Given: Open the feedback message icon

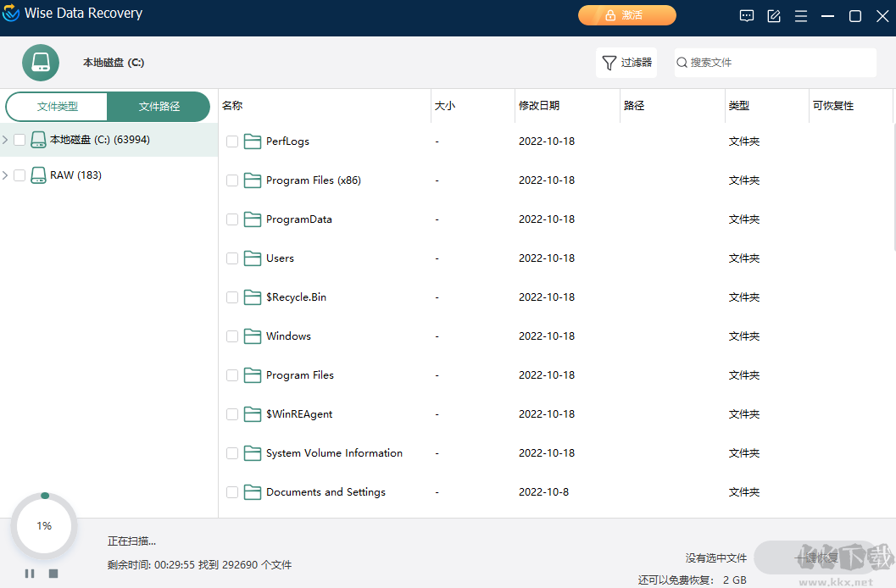Looking at the screenshot, I should click(747, 15).
